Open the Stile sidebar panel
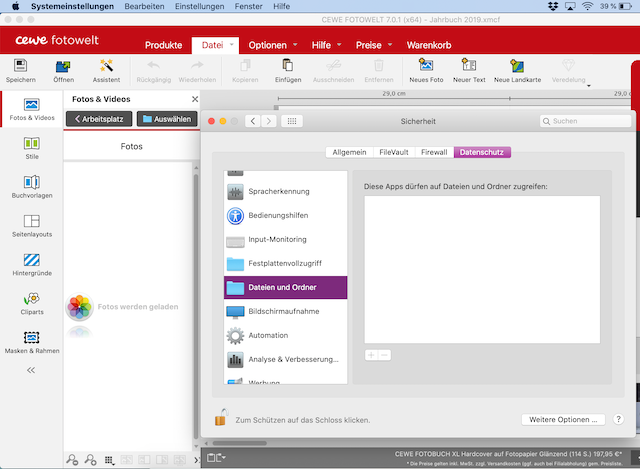Image resolution: width=640 pixels, height=469 pixels. point(31,148)
